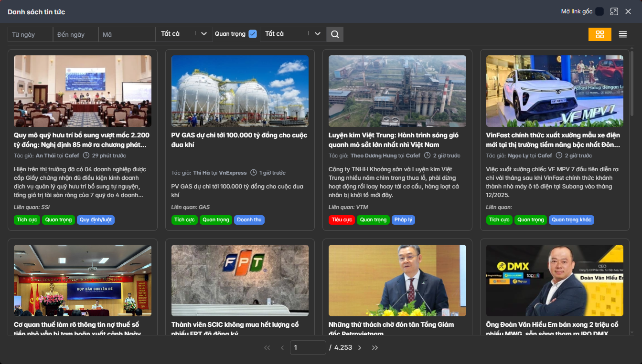Screen dimensions: 642x364
Task: Open the Luyện kim Việt Trung factory image
Action: (x=397, y=91)
